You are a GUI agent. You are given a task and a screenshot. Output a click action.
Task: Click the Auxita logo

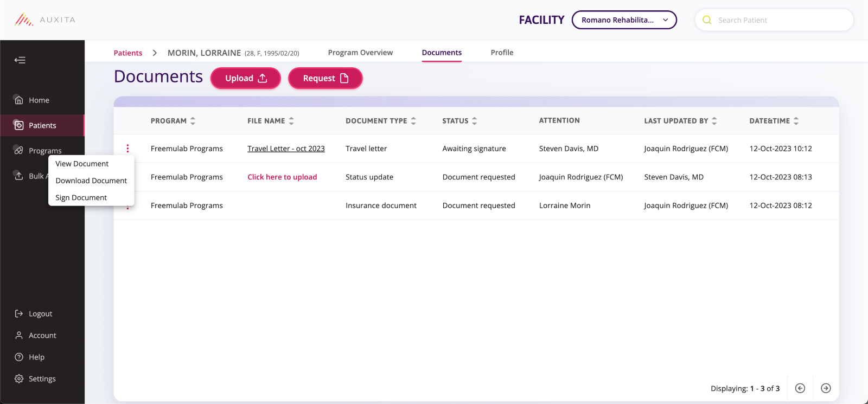45,20
